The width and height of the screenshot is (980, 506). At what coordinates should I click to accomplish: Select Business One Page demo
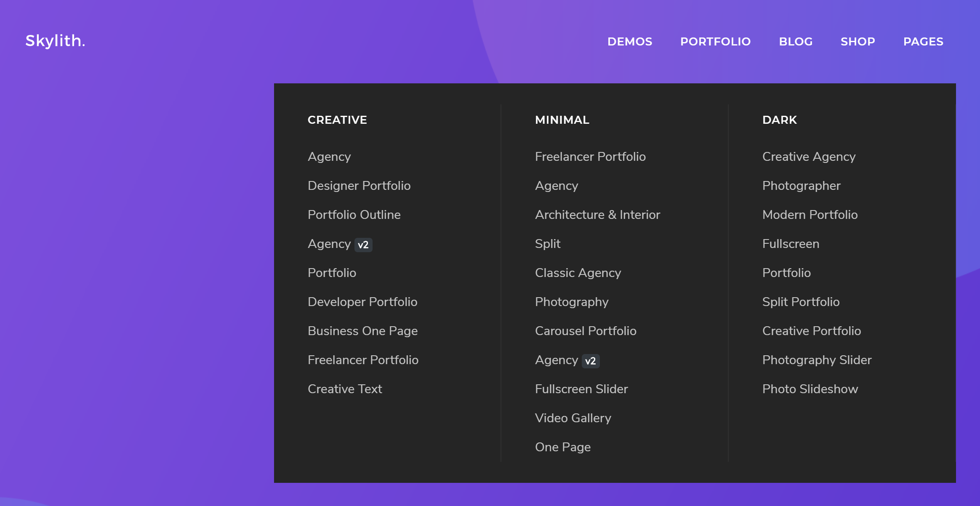(x=362, y=331)
